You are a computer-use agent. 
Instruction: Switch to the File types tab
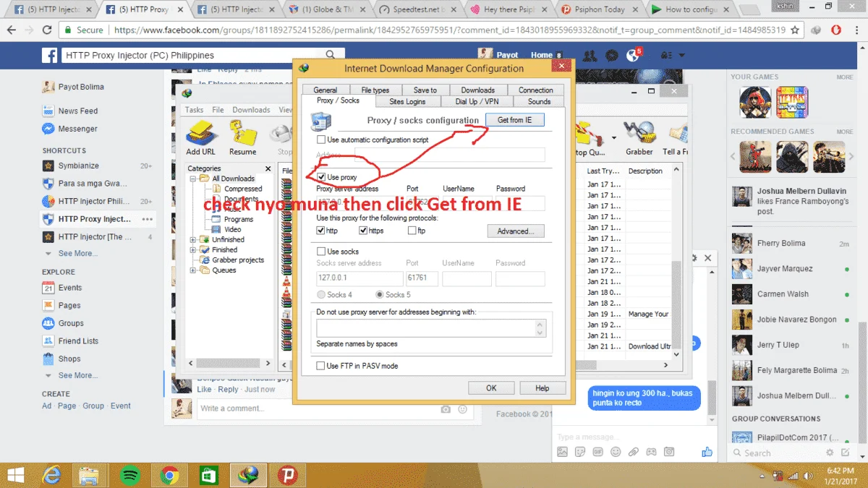tap(375, 90)
